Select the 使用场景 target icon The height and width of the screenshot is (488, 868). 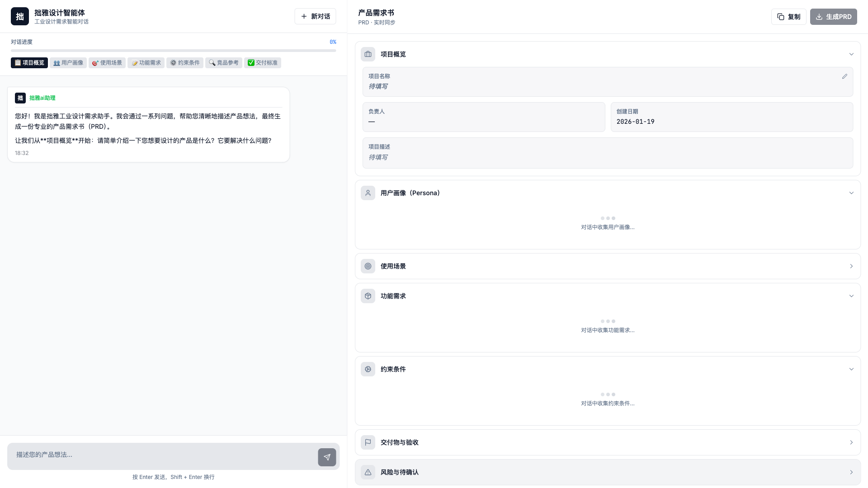[368, 266]
